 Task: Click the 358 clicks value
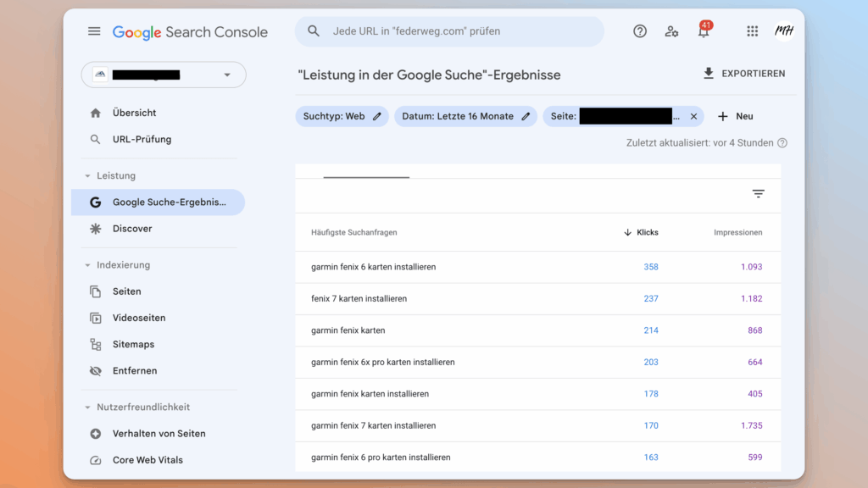click(x=651, y=267)
